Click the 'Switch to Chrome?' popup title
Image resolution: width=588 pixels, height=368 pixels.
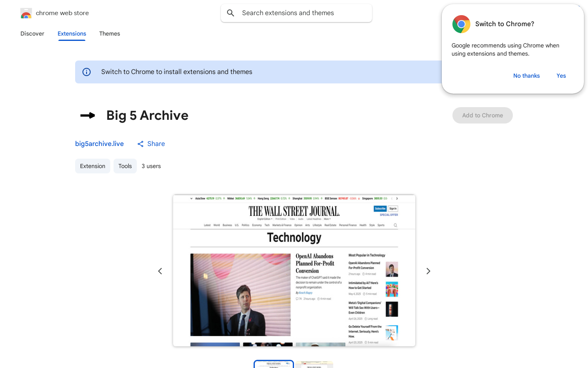[x=505, y=24]
